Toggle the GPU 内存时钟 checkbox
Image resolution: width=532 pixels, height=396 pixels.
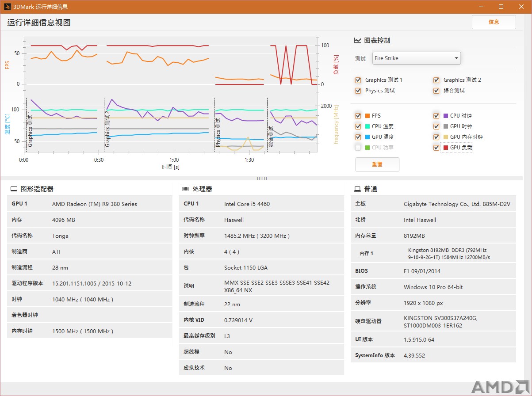[436, 137]
